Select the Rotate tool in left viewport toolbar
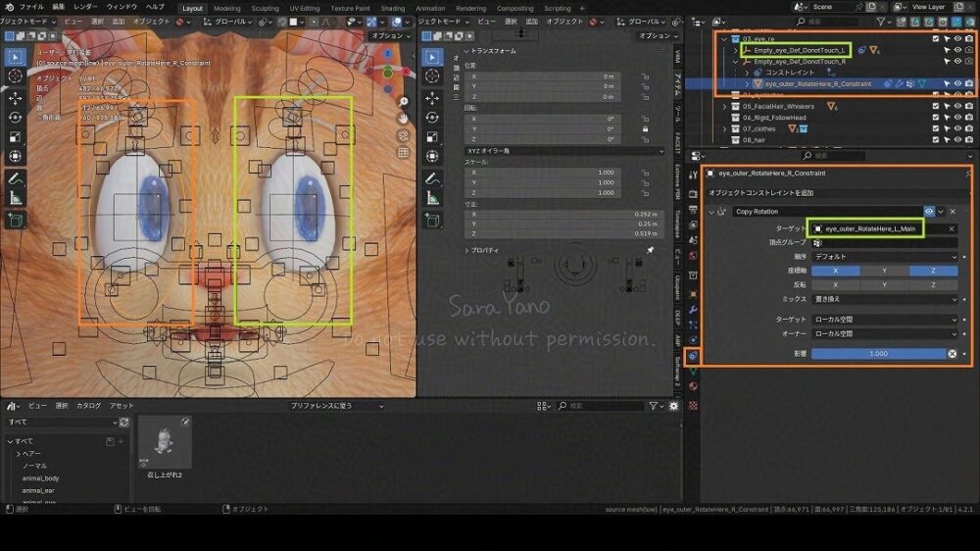Screen dimensions: 980x551 (16, 118)
